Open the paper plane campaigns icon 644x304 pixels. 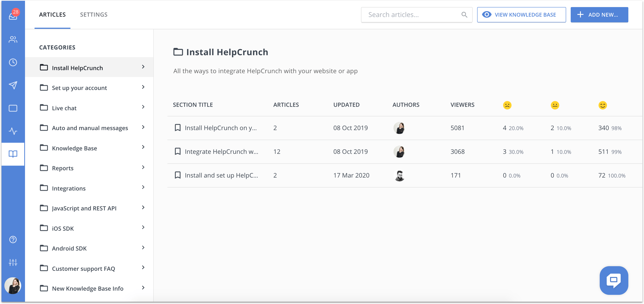(x=13, y=85)
